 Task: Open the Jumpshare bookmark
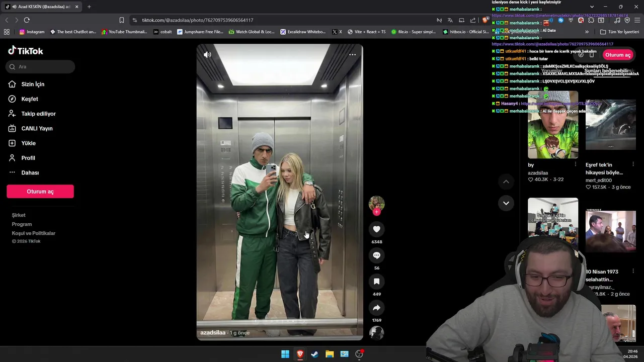200,32
